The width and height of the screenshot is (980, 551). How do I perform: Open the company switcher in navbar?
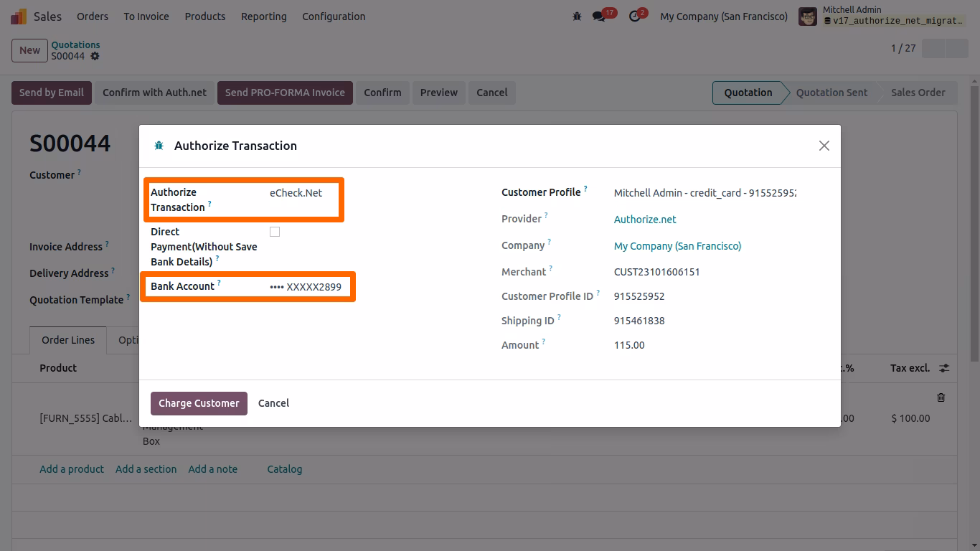[x=724, y=16]
